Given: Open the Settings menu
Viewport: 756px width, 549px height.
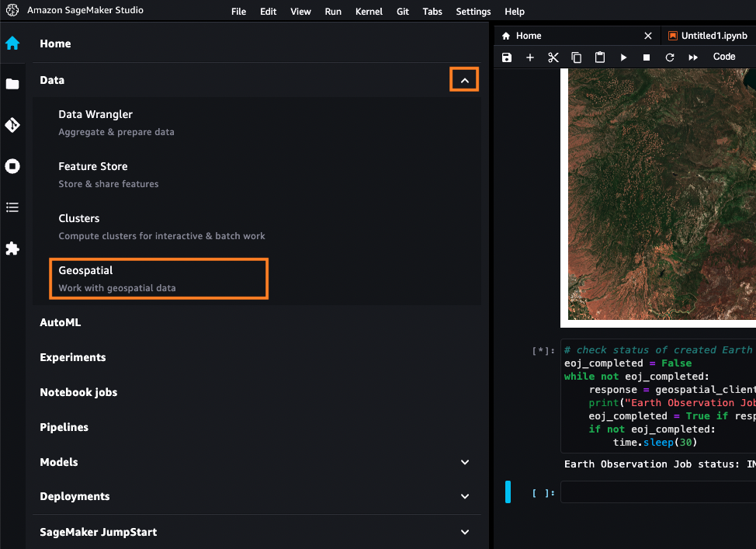Looking at the screenshot, I should 473,12.
